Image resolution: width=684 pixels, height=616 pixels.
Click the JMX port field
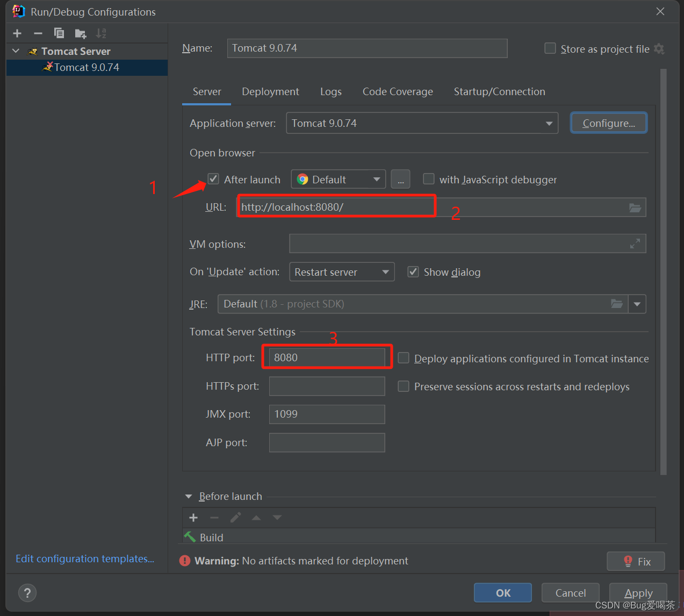(327, 414)
